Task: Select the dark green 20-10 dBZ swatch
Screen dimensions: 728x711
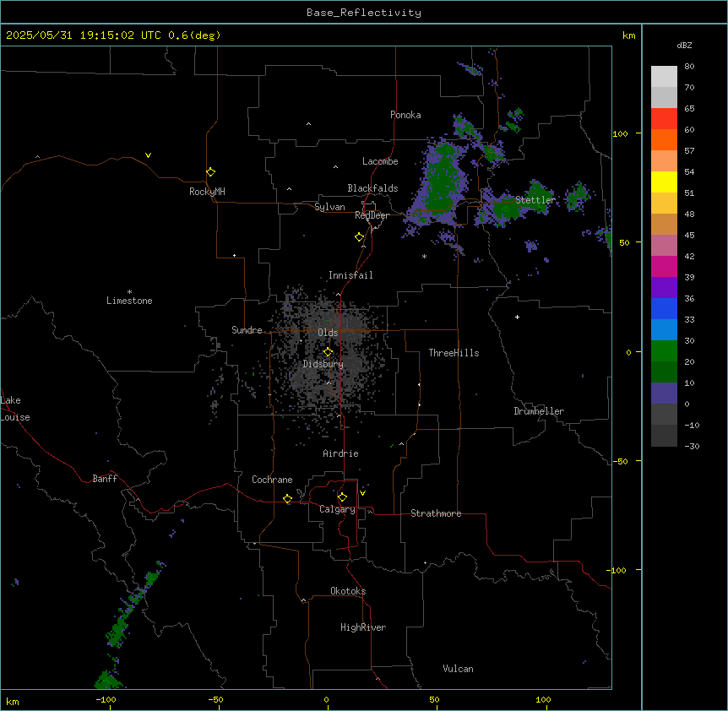Action: (x=664, y=372)
